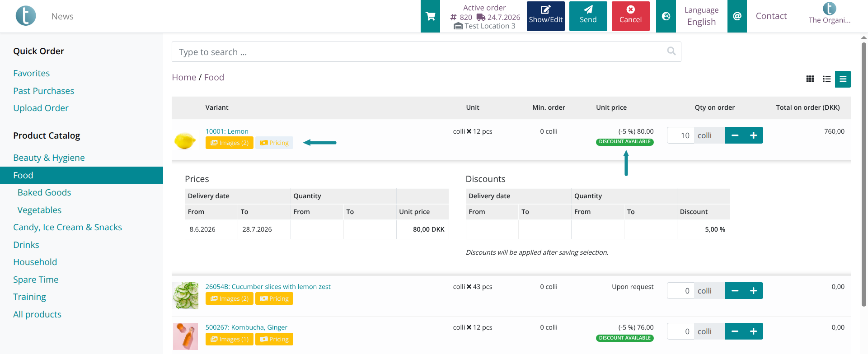The image size is (868, 354).
Task: Switch to detailed list view
Action: click(826, 79)
